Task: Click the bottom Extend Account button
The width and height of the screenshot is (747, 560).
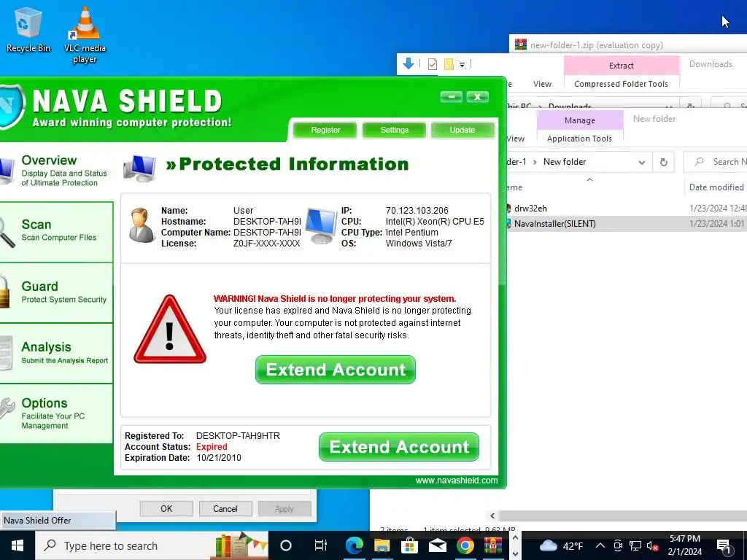Action: (x=399, y=447)
